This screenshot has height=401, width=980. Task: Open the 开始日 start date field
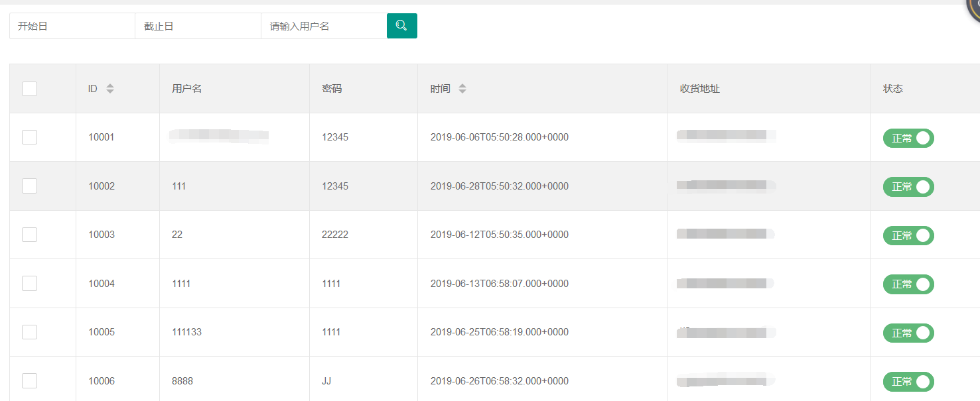[x=72, y=25]
